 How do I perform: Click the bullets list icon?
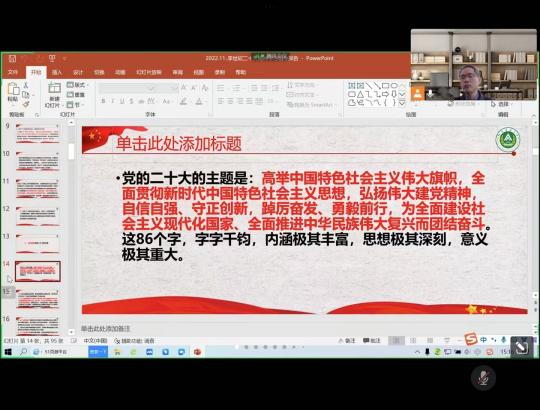click(x=221, y=88)
